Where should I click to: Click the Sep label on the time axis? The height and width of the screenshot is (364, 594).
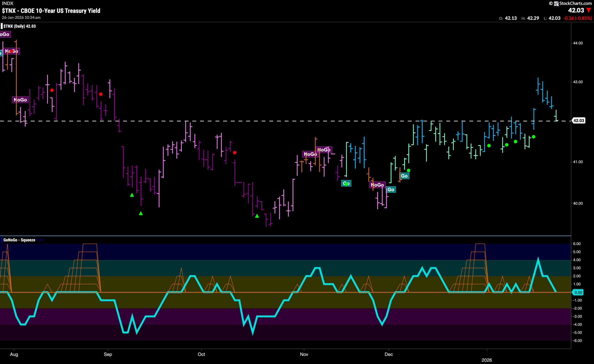(x=108, y=354)
